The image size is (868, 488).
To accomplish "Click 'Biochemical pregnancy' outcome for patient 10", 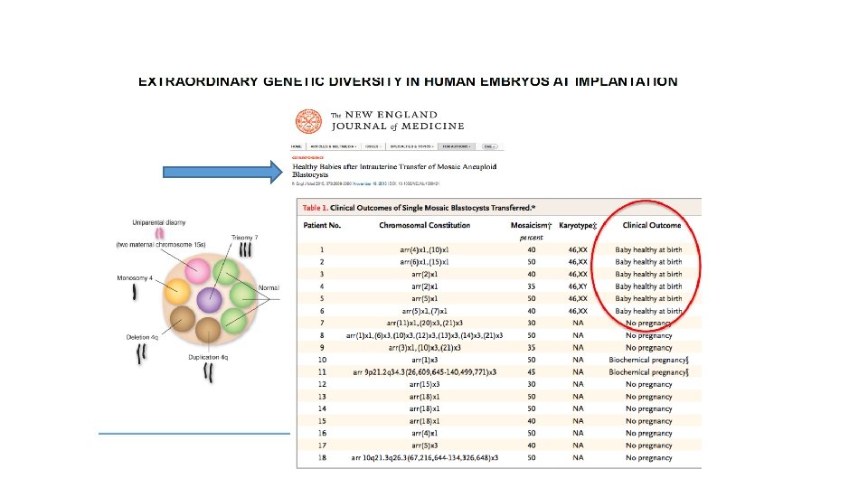I will point(648,360).
